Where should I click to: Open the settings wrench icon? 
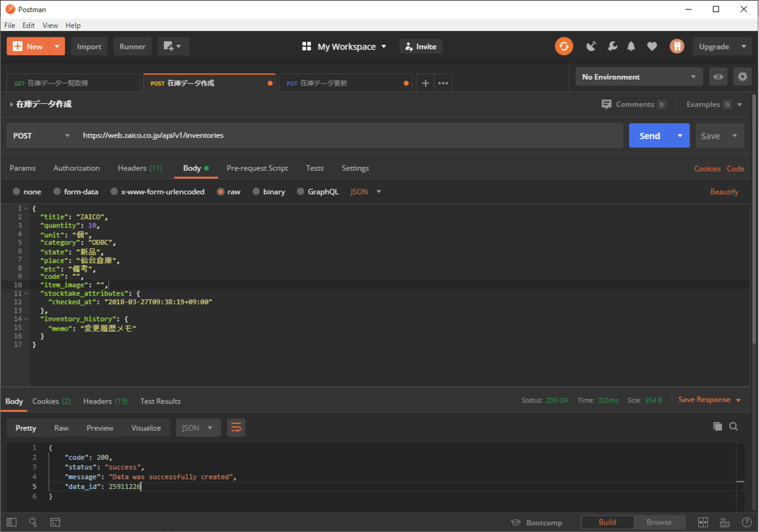coord(612,46)
